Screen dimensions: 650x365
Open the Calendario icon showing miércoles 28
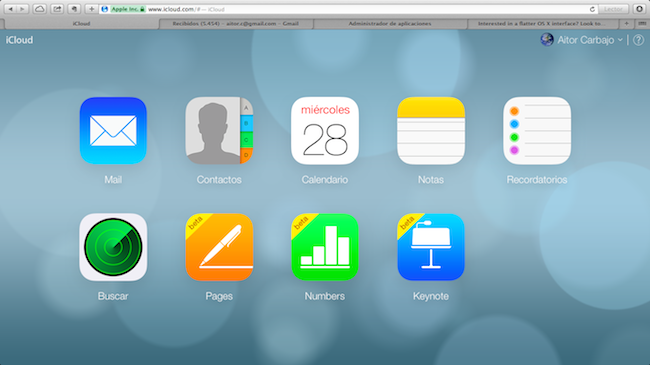[325, 131]
